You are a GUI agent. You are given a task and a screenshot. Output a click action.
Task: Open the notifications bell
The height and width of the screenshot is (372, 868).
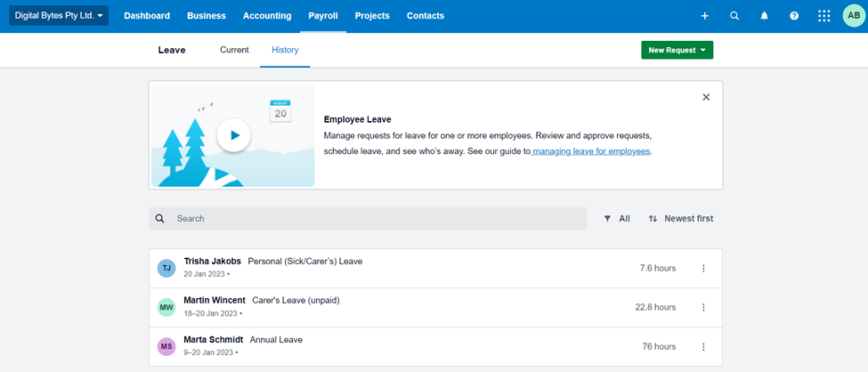[x=765, y=16]
